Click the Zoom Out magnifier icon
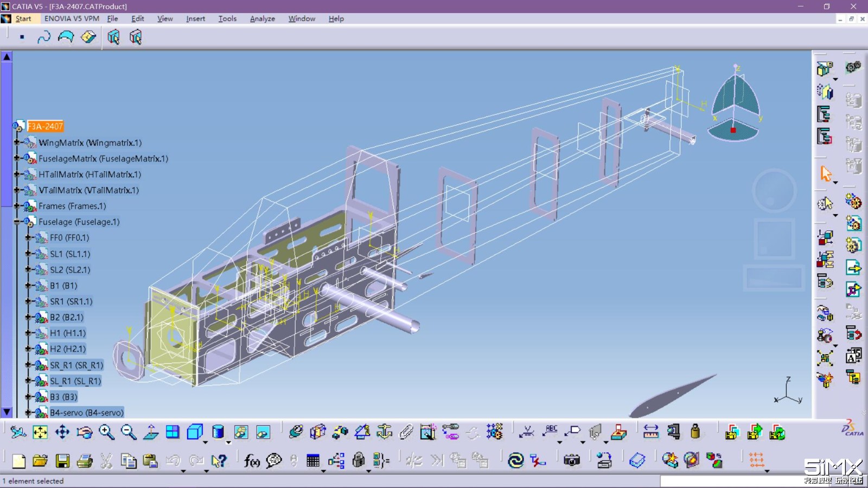Image resolution: width=868 pixels, height=488 pixels. (129, 432)
